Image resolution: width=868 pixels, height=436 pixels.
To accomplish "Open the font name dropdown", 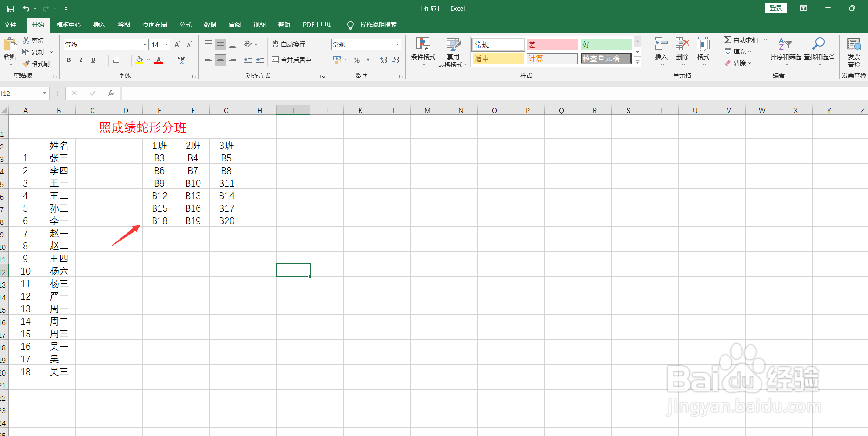I will 145,45.
